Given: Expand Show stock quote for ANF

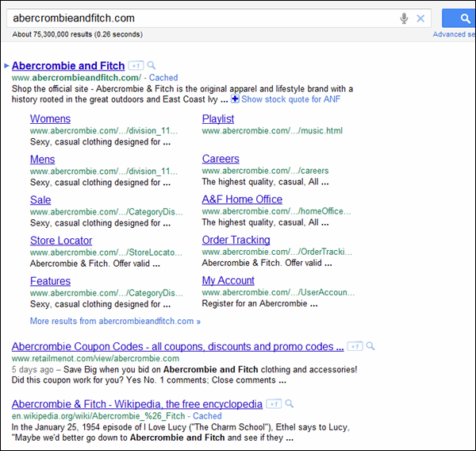Looking at the screenshot, I should (290, 99).
